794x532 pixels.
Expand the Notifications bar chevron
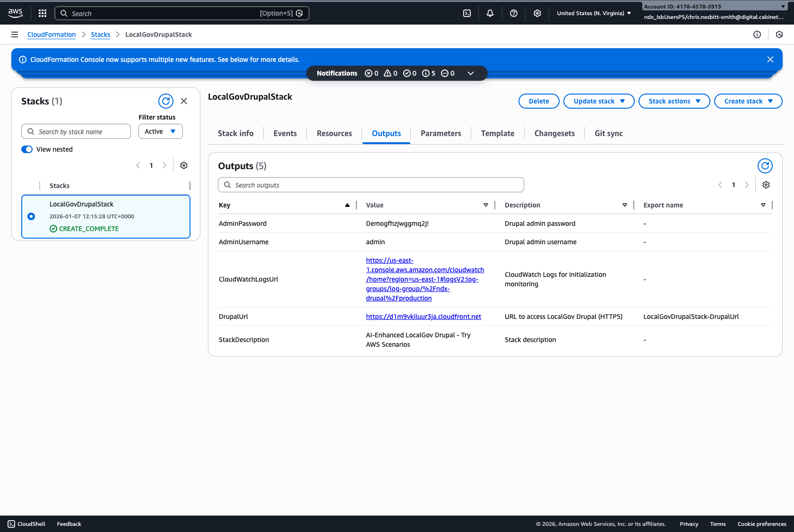point(471,73)
